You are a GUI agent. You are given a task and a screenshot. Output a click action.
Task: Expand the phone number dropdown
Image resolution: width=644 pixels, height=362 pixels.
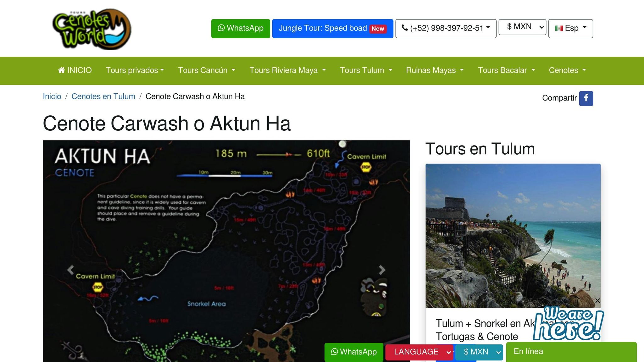pyautogui.click(x=446, y=28)
